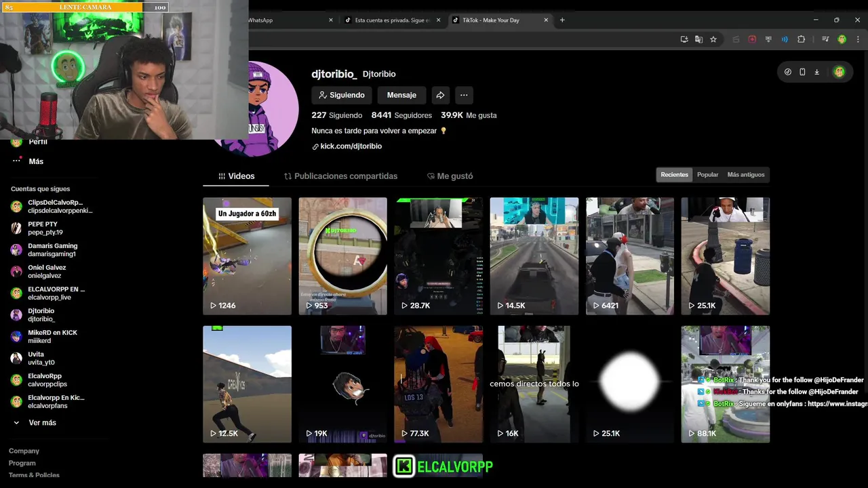Viewport: 868px width, 488px height.
Task: Click the red extension icon in toolbar
Action: (x=752, y=39)
